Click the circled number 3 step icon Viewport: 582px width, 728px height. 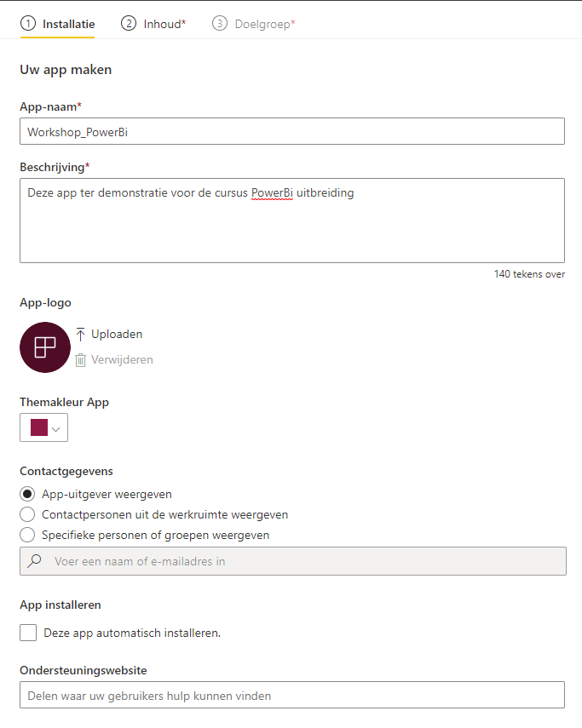(220, 23)
